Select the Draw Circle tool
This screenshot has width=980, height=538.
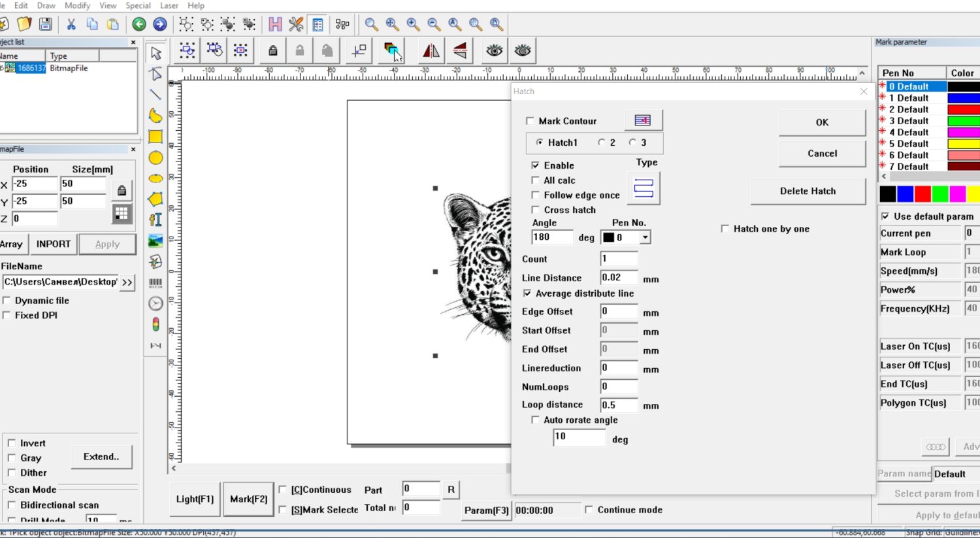tap(155, 158)
